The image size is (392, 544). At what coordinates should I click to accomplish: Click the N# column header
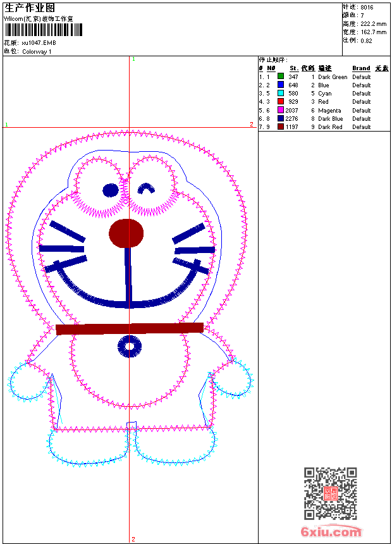click(271, 68)
